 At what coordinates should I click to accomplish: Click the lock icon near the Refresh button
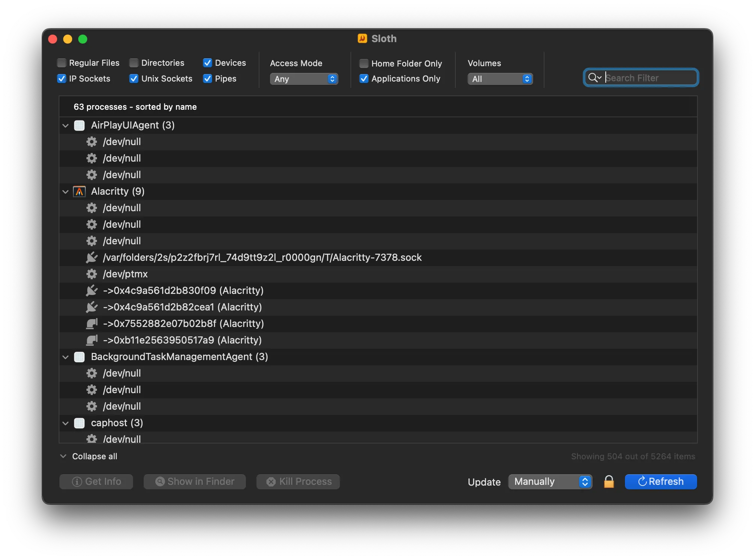608,481
